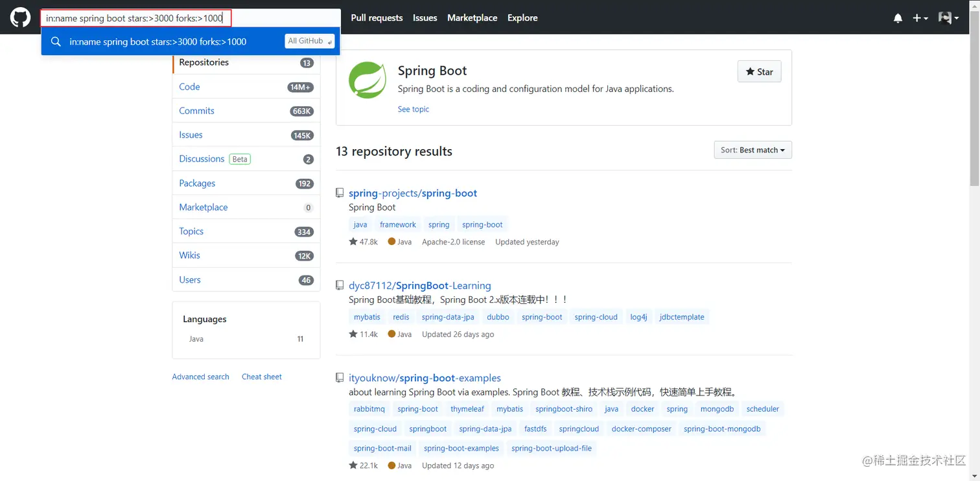The height and width of the screenshot is (481, 980).
Task: Click the log4j topic tag
Action: (638, 317)
